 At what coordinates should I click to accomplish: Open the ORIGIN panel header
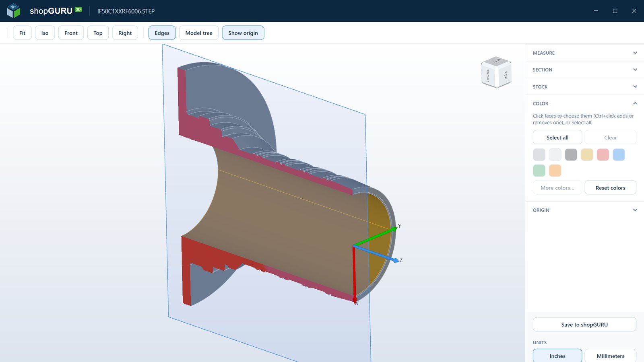pyautogui.click(x=584, y=210)
